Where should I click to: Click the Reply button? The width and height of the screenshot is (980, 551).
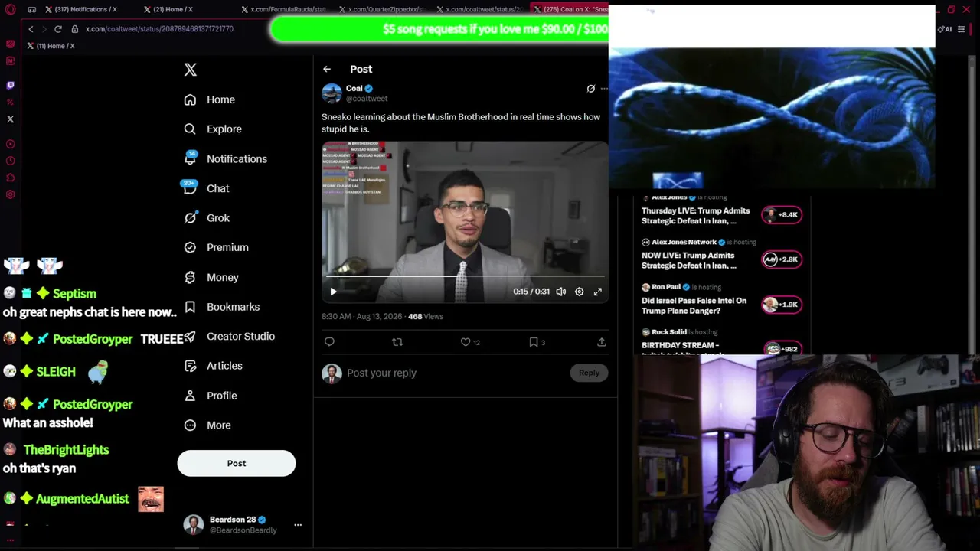tap(589, 373)
